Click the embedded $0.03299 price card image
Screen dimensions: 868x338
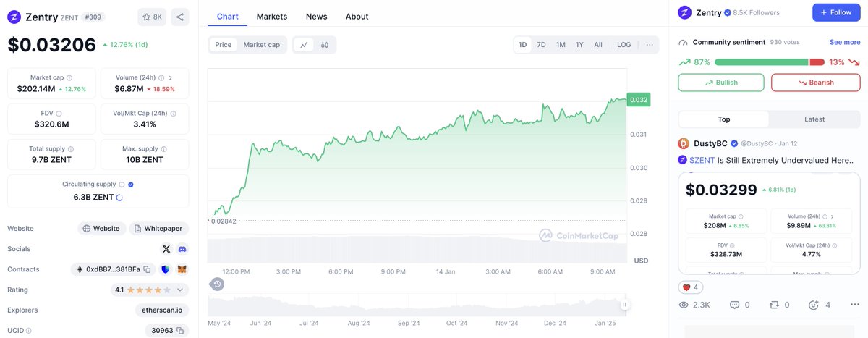(769, 223)
